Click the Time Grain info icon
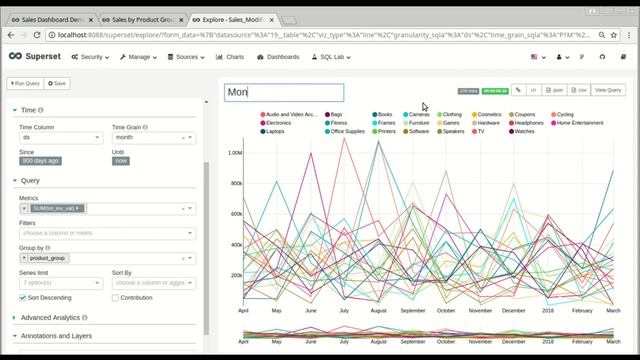640x360 pixels. click(145, 127)
